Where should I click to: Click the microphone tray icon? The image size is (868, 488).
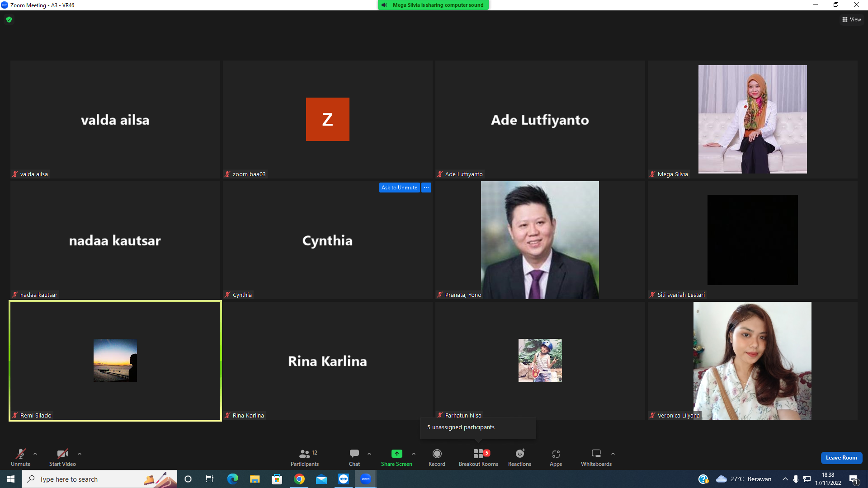pos(796,479)
